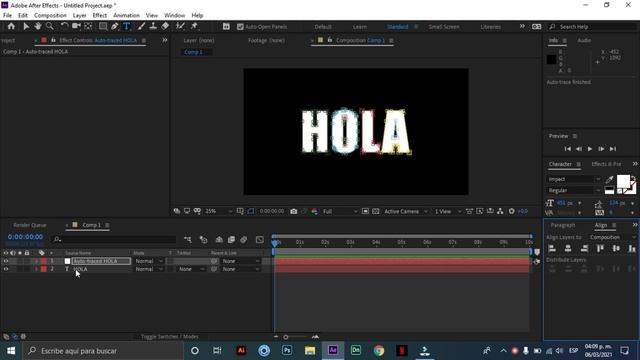The image size is (640, 360).
Task: Click the timeline layer search field
Action: [114, 240]
